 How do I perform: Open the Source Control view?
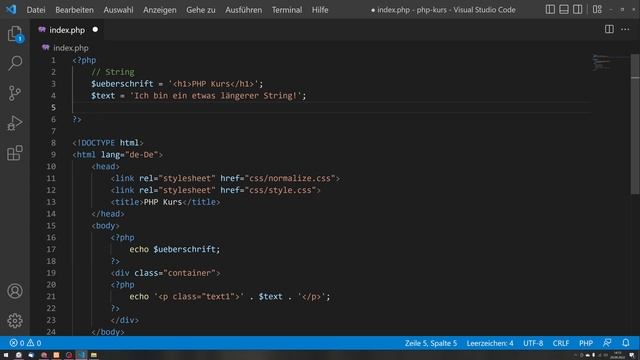pos(15,93)
